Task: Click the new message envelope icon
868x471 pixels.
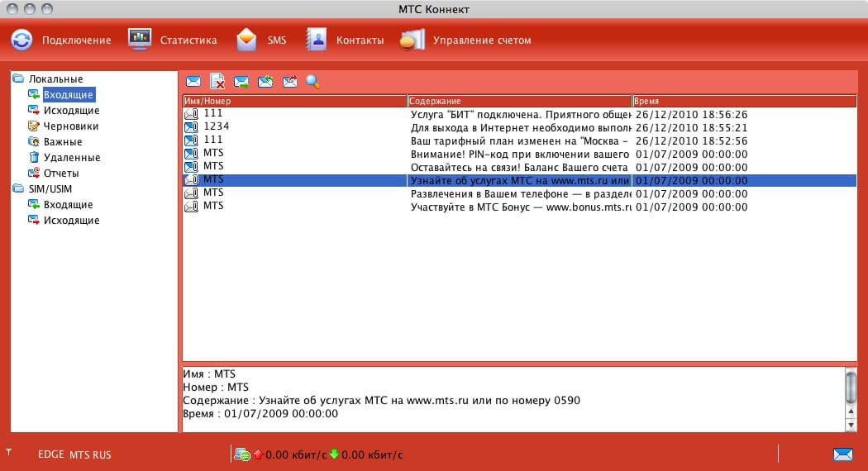Action: pyautogui.click(x=193, y=82)
